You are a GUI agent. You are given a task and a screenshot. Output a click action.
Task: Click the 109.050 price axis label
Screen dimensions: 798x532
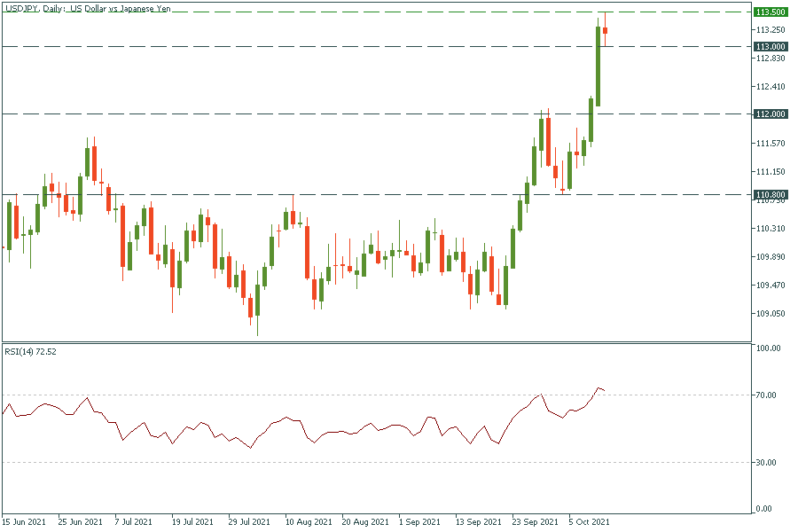pyautogui.click(x=769, y=314)
